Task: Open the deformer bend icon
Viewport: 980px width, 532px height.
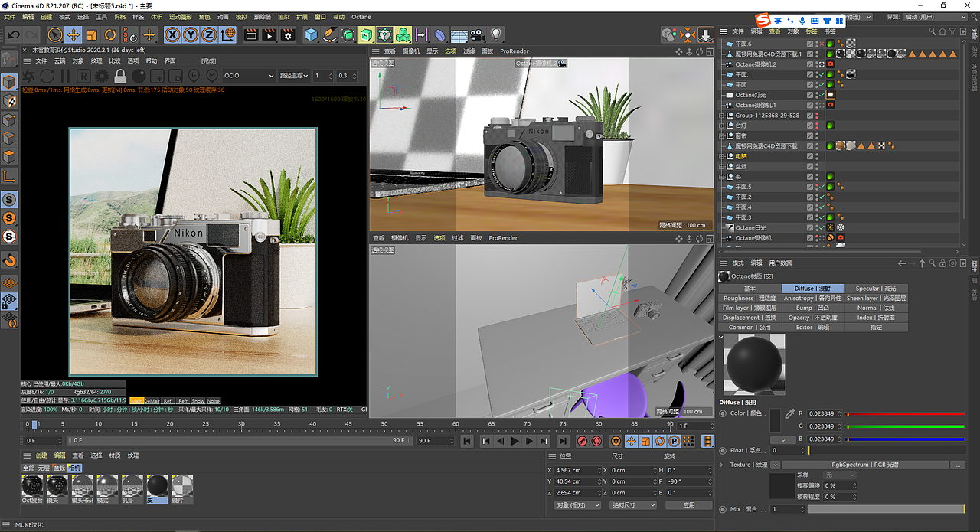Action: pyautogui.click(x=440, y=34)
